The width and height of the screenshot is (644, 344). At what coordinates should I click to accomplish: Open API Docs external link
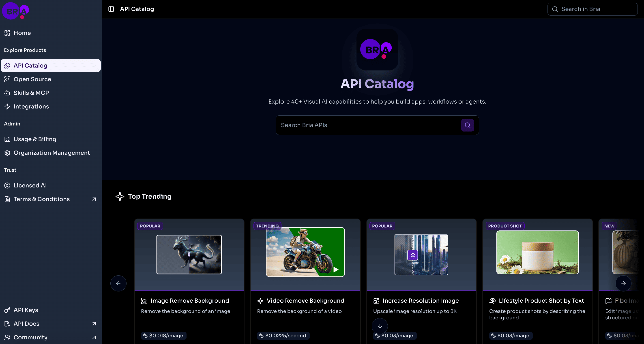[51, 324]
